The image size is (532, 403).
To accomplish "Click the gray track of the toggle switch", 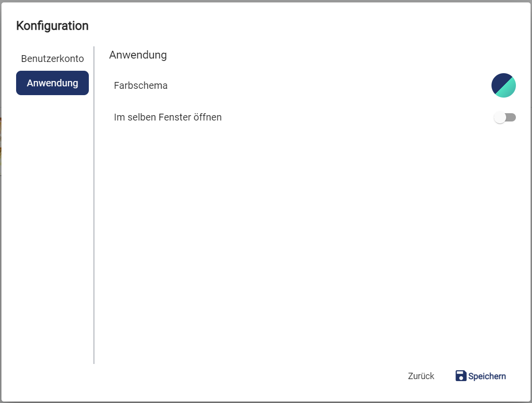I will tap(511, 118).
